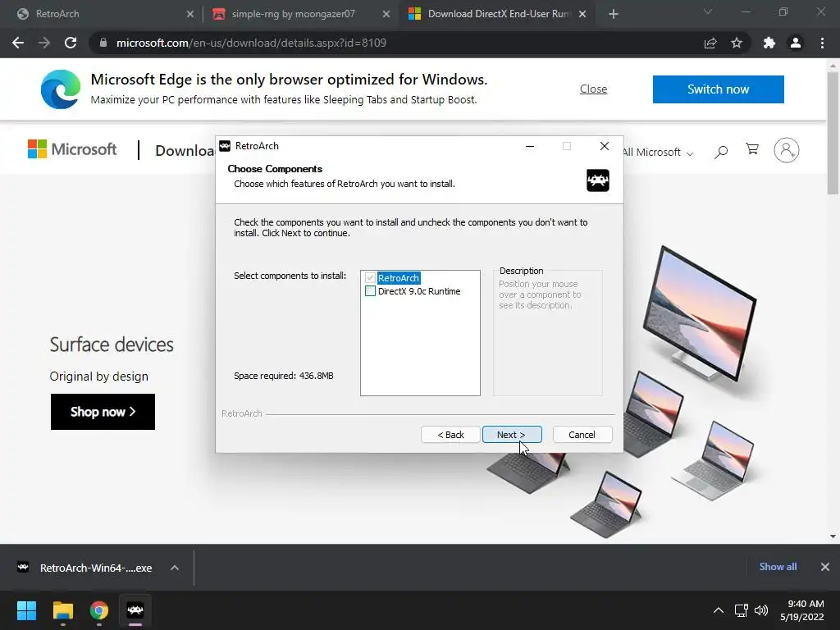Viewport: 840px width, 630px height.
Task: Open Chrome tab search dropdown arrow
Action: [708, 11]
